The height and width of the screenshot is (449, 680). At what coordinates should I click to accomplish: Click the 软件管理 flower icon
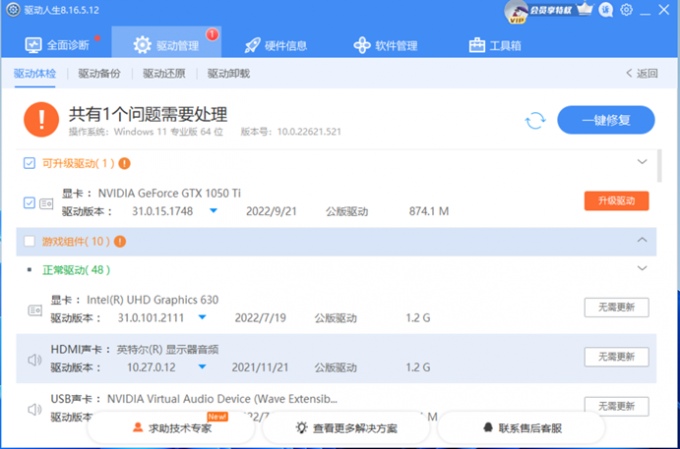(362, 45)
